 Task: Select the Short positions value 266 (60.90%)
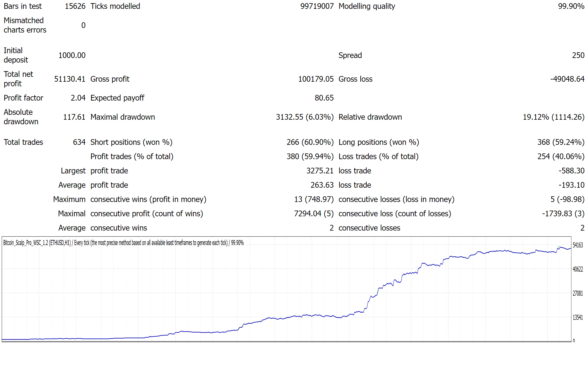(310, 142)
